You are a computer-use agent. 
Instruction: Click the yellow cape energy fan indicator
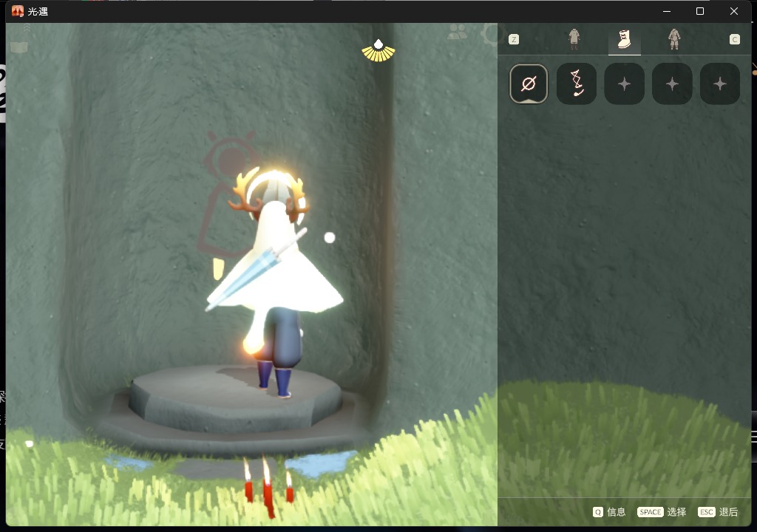(378, 51)
